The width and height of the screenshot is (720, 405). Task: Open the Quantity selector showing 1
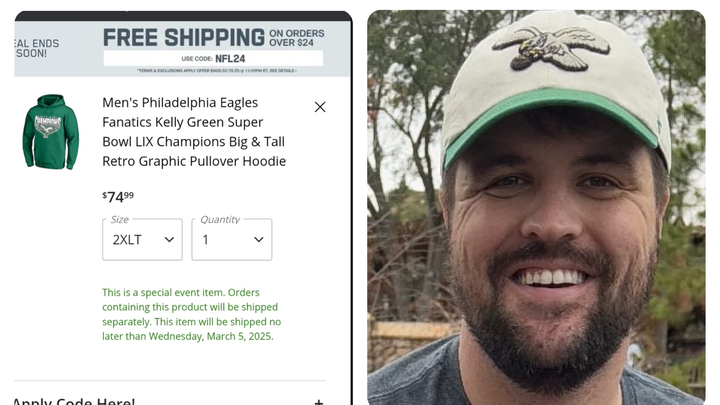coord(231,240)
